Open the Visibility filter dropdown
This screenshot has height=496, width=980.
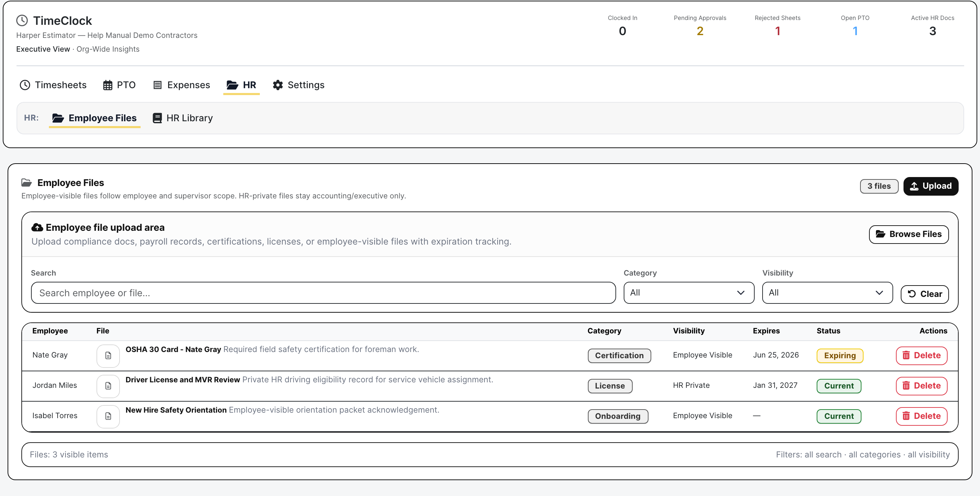(x=827, y=293)
